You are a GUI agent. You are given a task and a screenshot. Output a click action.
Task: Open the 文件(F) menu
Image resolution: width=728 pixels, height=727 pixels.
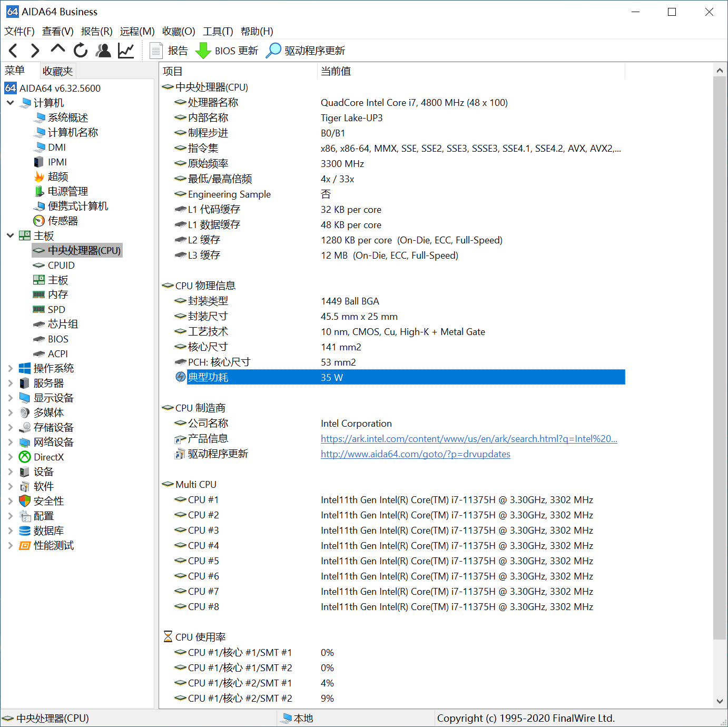[x=19, y=31]
